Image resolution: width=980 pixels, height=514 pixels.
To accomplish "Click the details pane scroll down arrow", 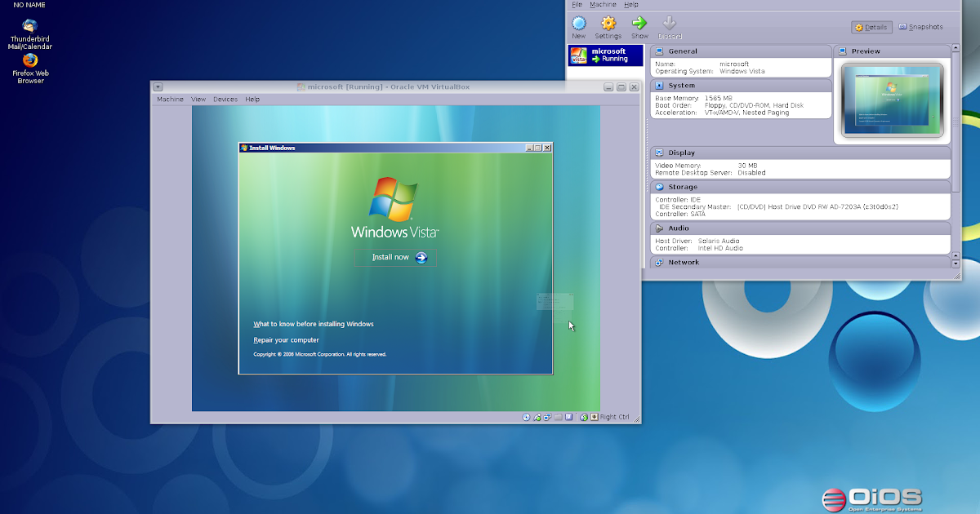I will click(x=955, y=264).
